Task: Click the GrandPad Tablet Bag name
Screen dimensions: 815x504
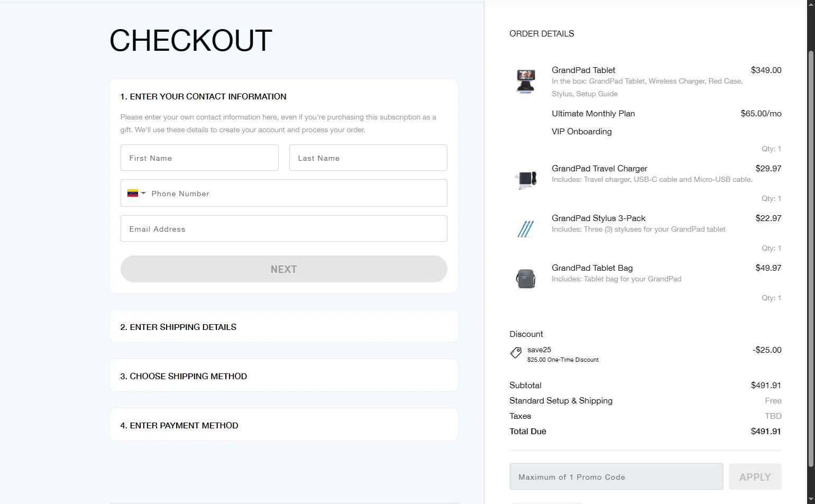Action: click(x=592, y=268)
